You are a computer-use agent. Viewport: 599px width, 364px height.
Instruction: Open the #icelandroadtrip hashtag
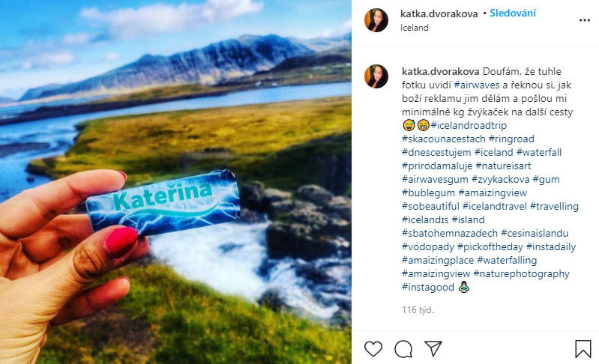tap(469, 125)
